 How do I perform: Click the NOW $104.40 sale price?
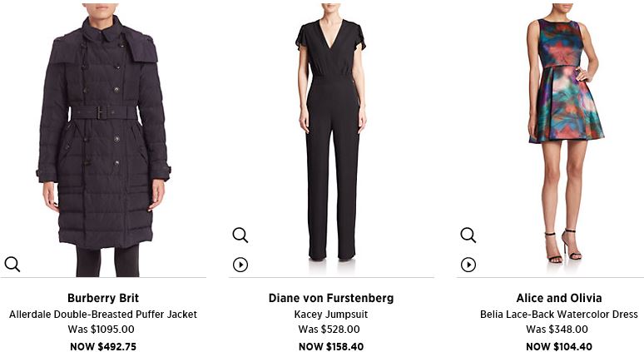(559, 346)
